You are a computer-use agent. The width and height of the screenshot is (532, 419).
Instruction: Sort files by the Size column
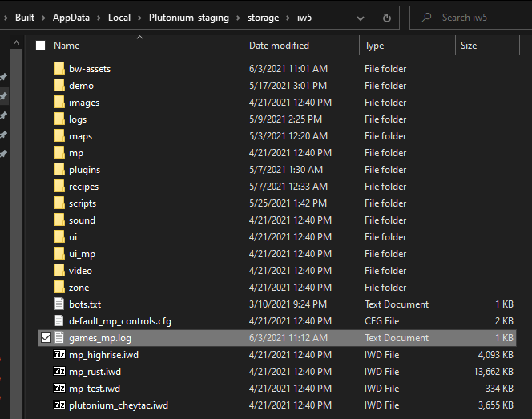pos(469,46)
